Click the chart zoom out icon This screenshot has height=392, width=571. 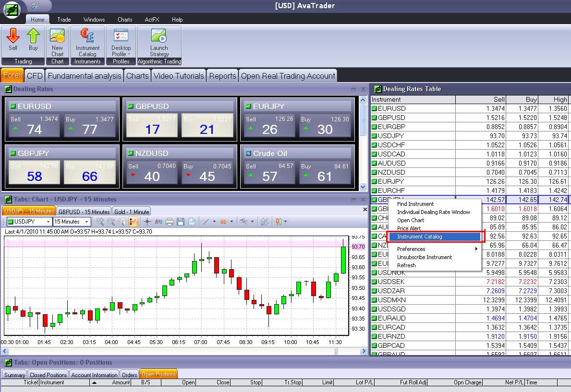(x=111, y=221)
